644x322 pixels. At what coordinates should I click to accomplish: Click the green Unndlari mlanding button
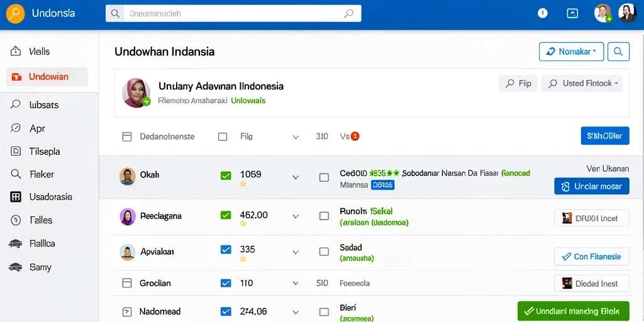point(574,311)
